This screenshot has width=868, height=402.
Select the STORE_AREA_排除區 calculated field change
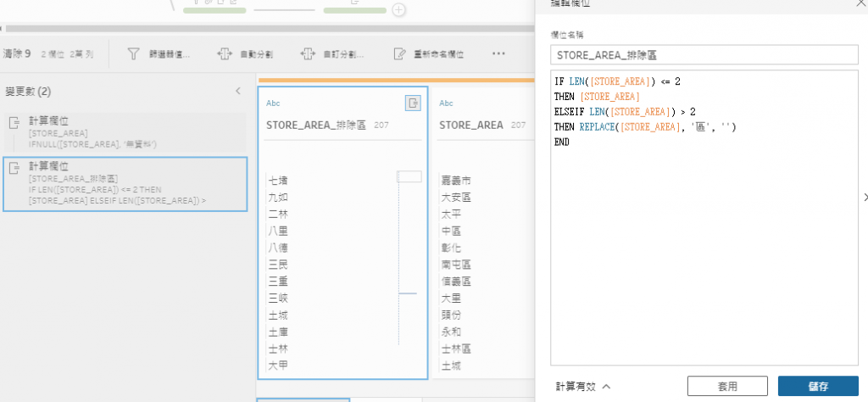125,184
